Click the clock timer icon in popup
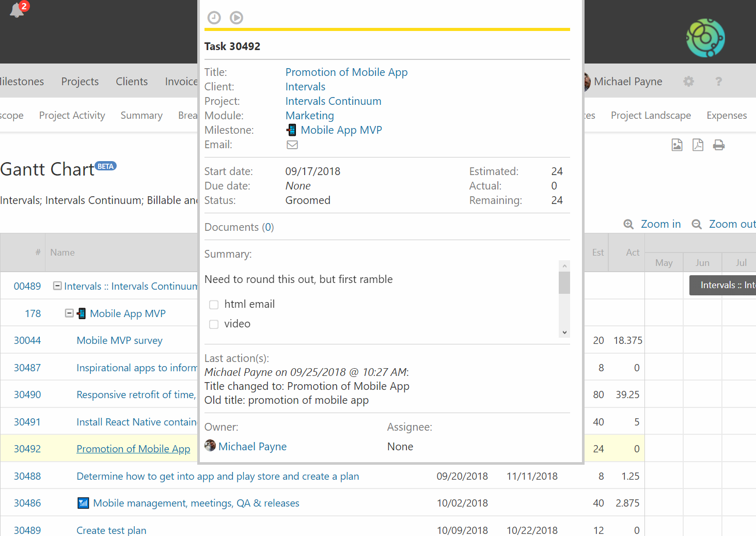 click(x=214, y=18)
